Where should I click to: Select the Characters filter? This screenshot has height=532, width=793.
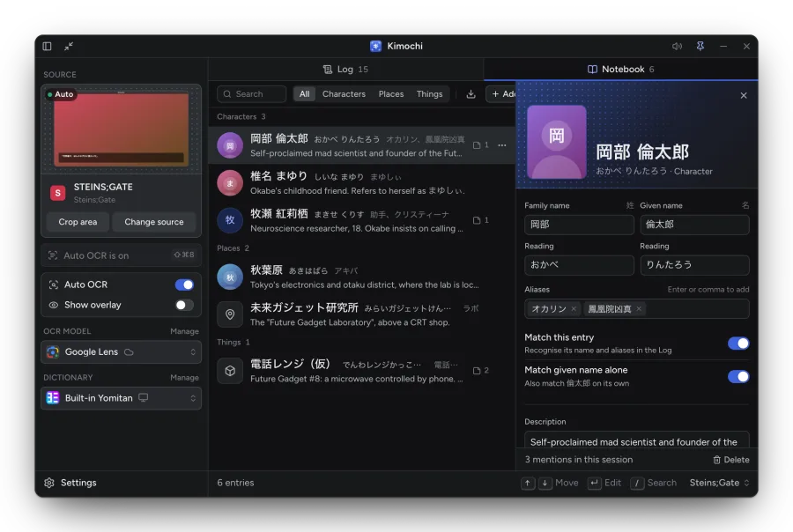344,94
